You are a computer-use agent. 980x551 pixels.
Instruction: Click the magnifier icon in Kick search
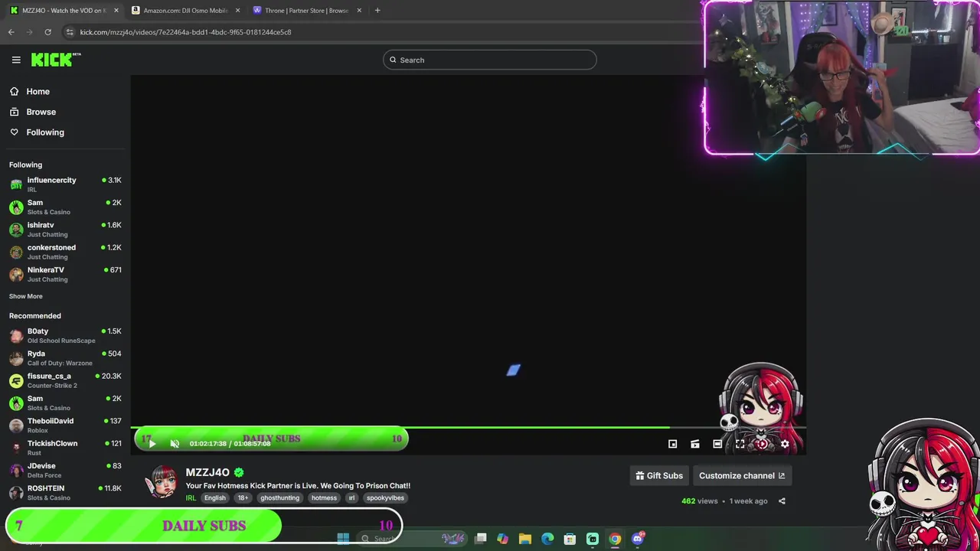[x=393, y=60]
